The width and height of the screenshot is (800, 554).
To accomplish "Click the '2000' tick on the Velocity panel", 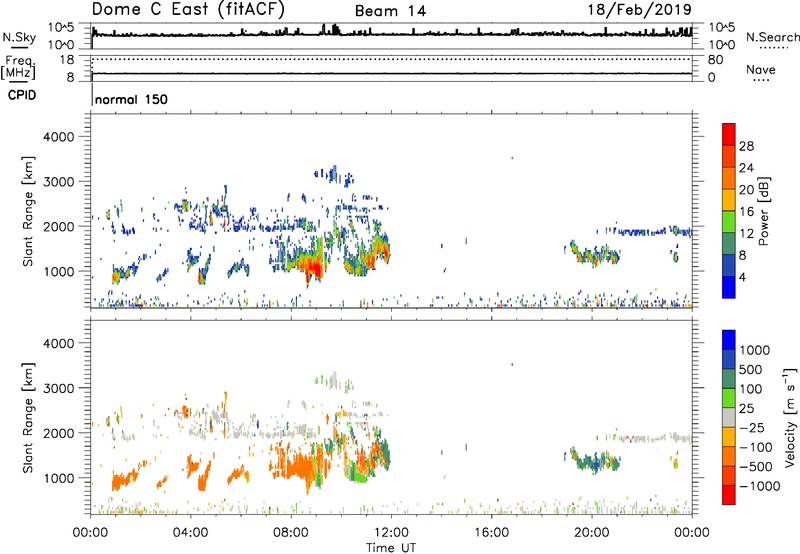I will (x=59, y=433).
